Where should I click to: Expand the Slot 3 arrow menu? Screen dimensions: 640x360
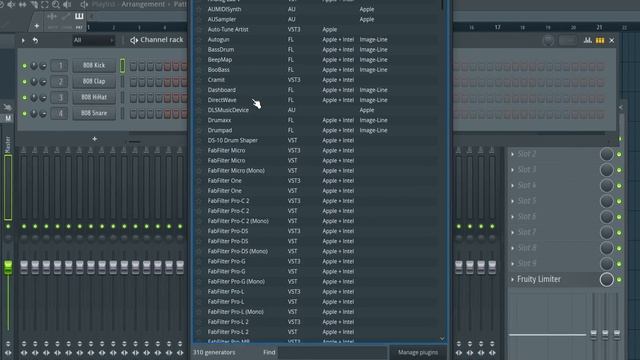pyautogui.click(x=513, y=170)
